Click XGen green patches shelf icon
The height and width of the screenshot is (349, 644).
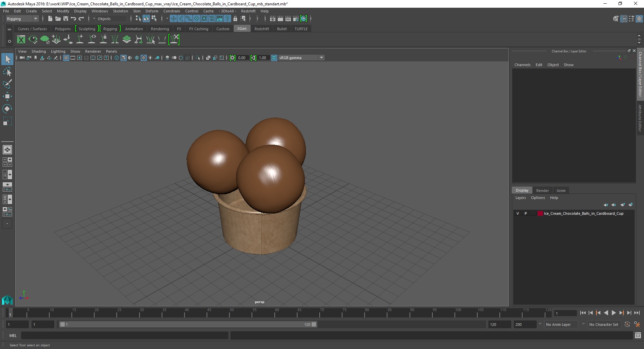(x=127, y=40)
